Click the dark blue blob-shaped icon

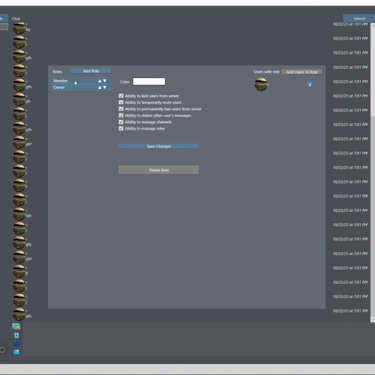click(x=16, y=344)
